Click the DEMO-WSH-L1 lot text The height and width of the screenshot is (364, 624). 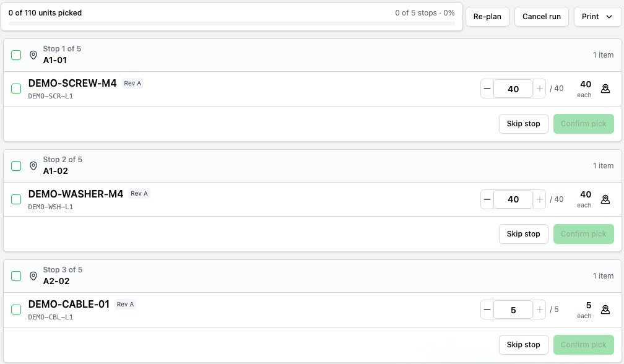point(51,207)
